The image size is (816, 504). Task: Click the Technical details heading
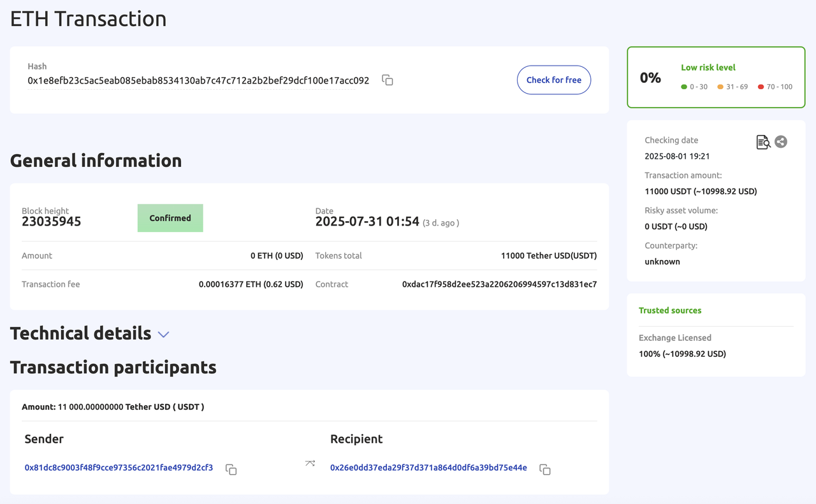tap(80, 333)
